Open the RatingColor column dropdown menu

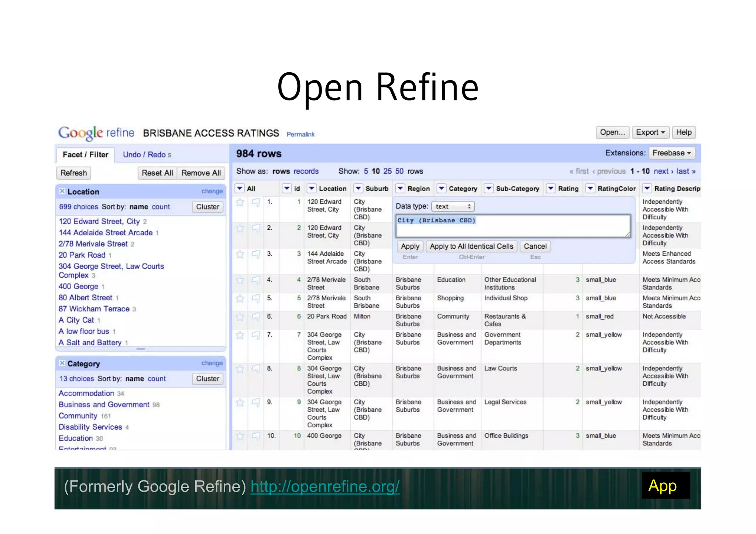pos(590,189)
